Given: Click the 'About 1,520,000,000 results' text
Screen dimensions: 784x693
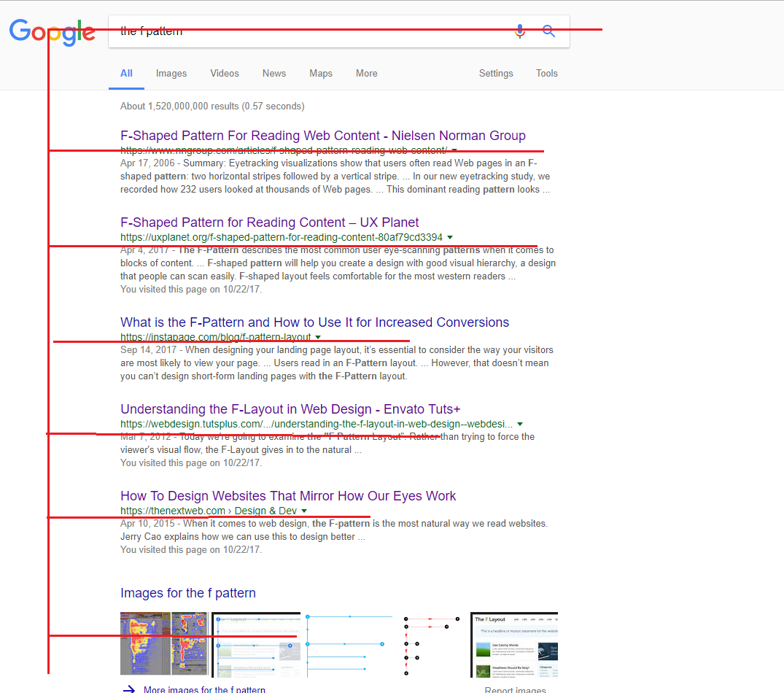Looking at the screenshot, I should pyautogui.click(x=212, y=106).
